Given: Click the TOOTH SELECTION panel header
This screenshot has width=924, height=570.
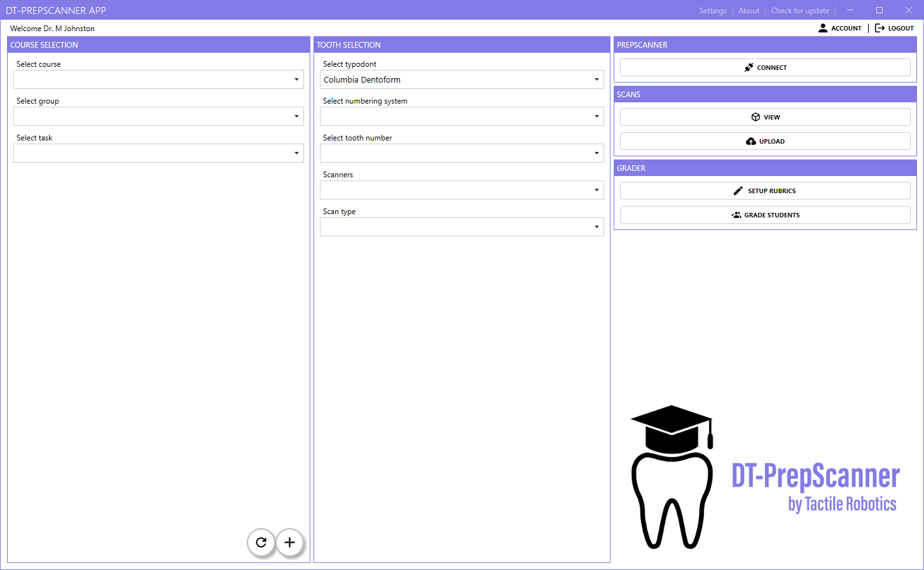Looking at the screenshot, I should click(462, 44).
